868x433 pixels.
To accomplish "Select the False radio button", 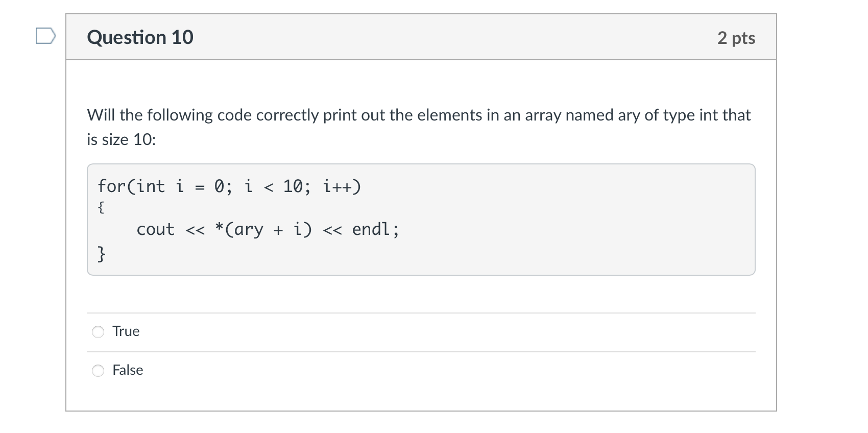I will [98, 371].
